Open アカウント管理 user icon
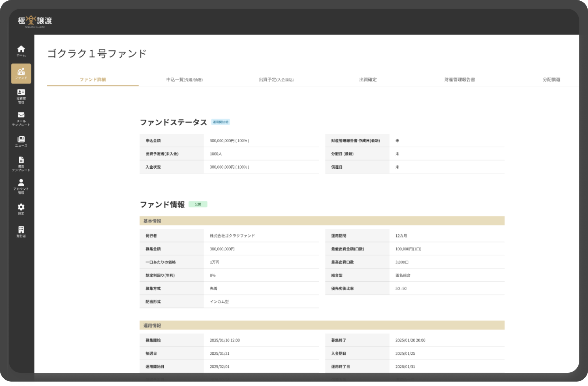The height and width of the screenshot is (386, 588). point(21,187)
